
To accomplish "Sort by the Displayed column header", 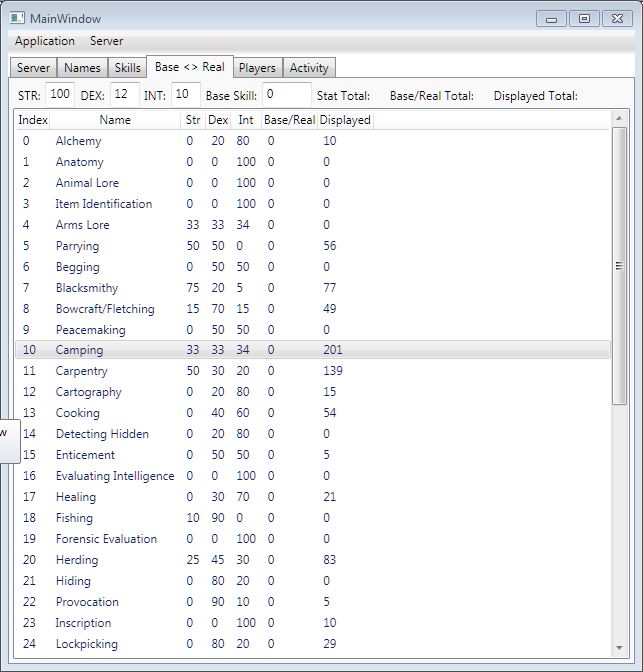I will 345,120.
